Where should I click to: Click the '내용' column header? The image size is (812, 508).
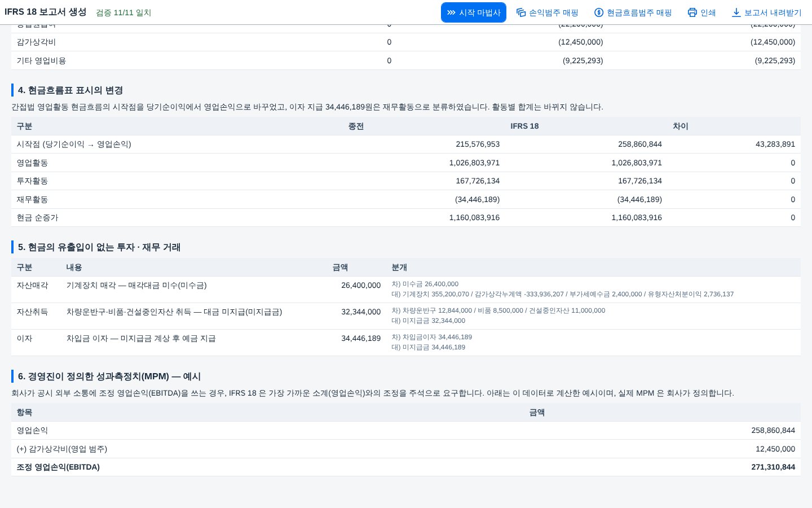tap(74, 268)
